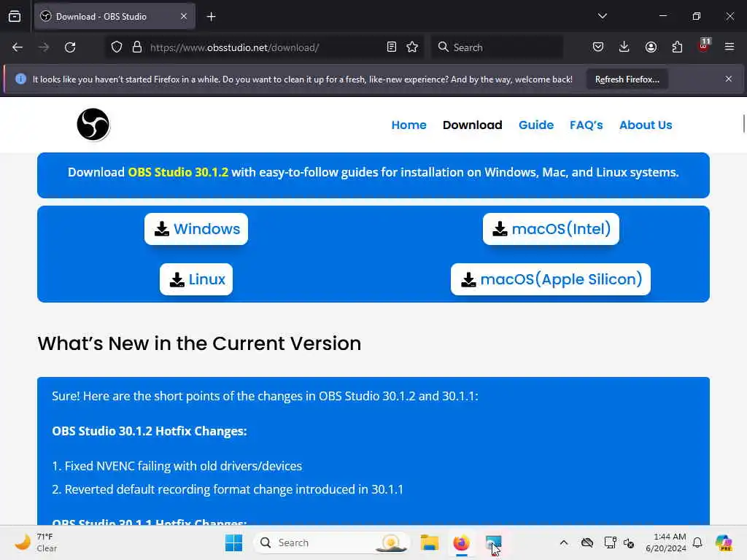
Task: Click the taskbar Search box
Action: tap(332, 542)
